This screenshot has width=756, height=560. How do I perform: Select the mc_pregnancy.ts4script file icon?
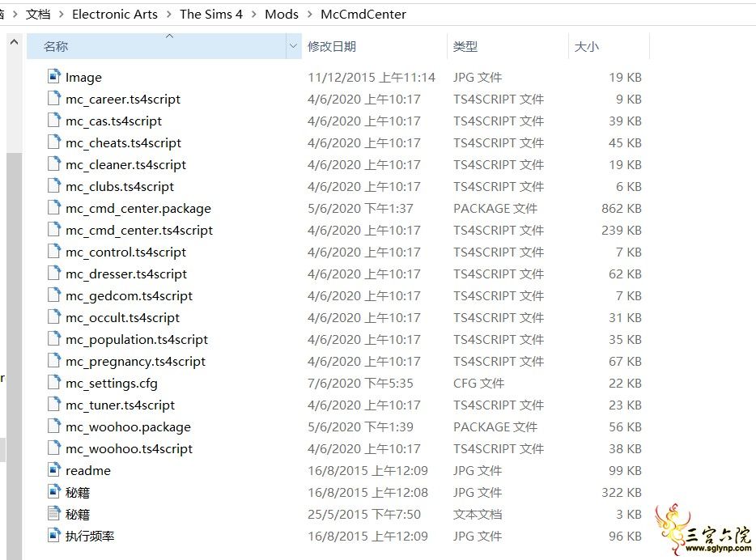point(54,360)
